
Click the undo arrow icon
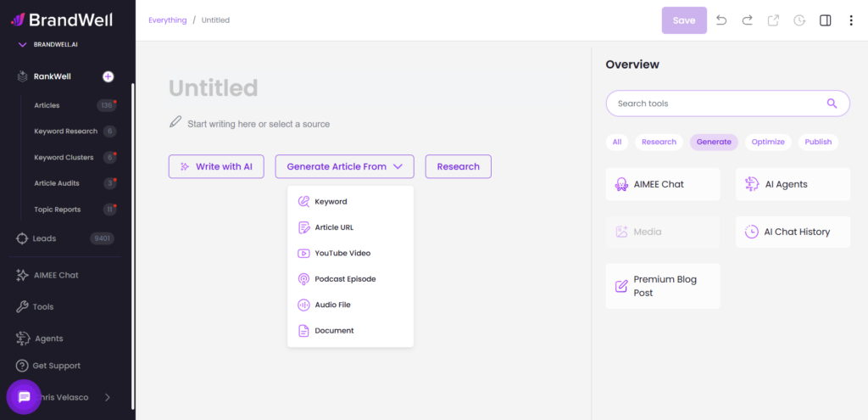pos(721,20)
